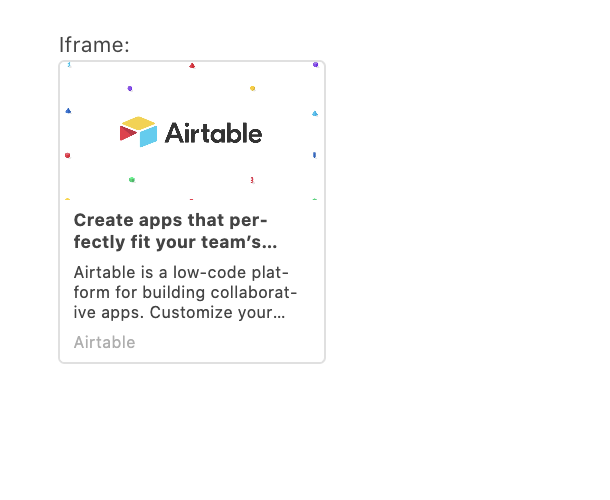
Task: Click the green shape at banner's bottom-right corner
Action: [x=315, y=199]
